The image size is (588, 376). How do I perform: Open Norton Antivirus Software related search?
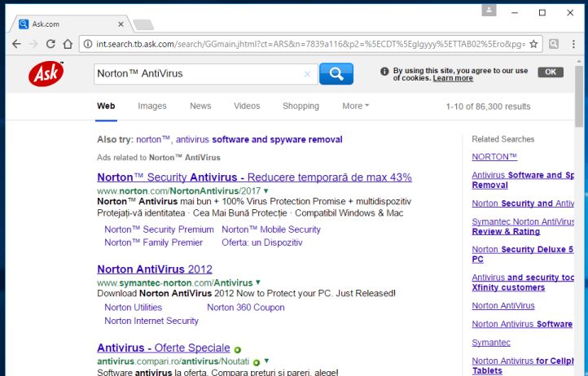coord(521,324)
